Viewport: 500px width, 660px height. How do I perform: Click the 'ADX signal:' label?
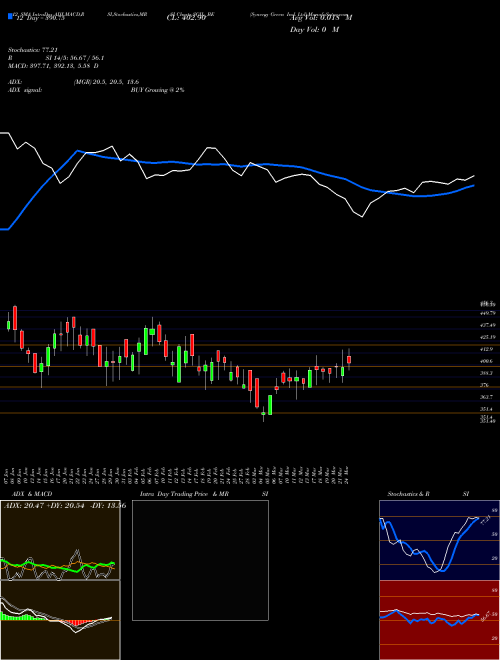pos(25,90)
